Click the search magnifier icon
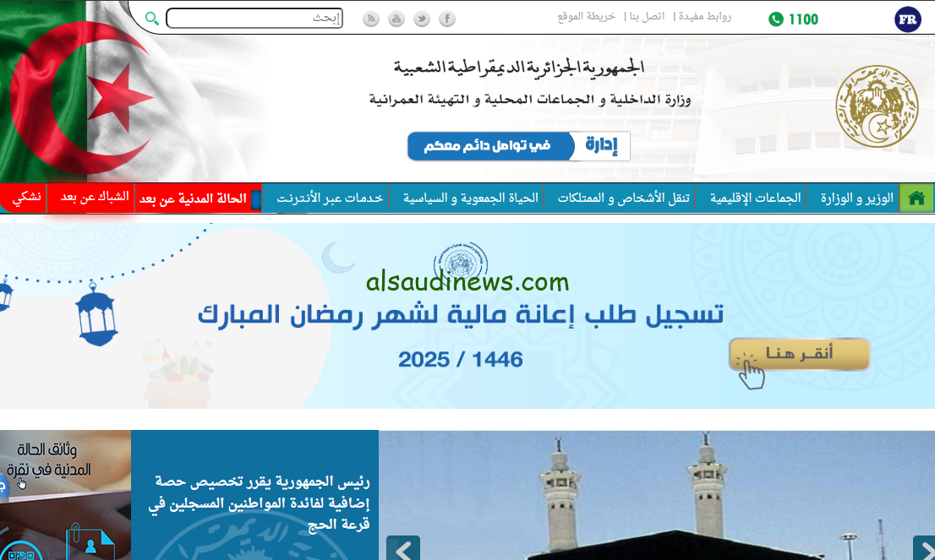935x560 pixels. click(152, 19)
